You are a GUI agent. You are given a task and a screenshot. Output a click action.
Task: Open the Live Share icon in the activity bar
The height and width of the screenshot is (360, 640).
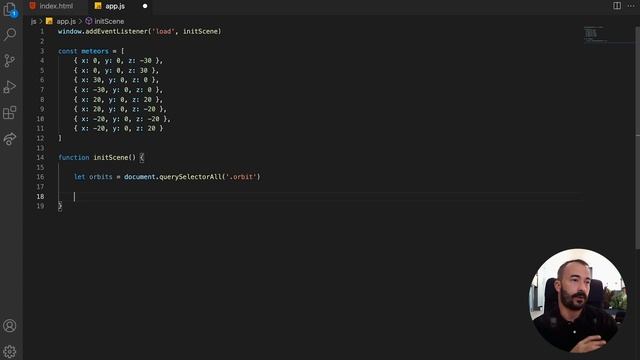[10, 139]
